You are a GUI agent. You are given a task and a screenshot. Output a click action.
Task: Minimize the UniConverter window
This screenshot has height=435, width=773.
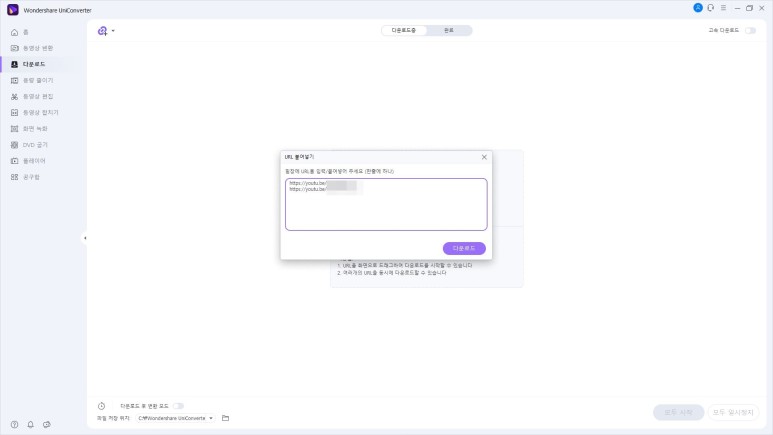[737, 8]
